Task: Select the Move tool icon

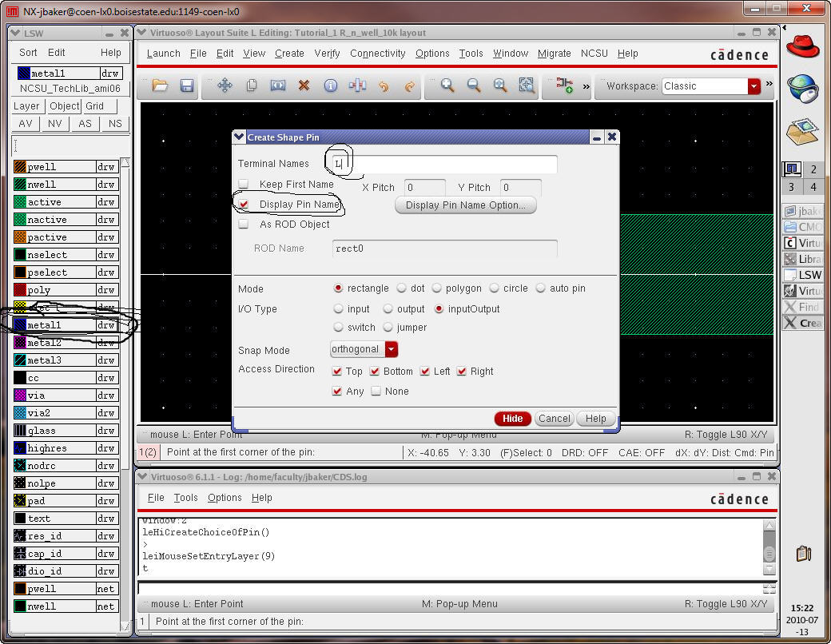Action: 225,86
